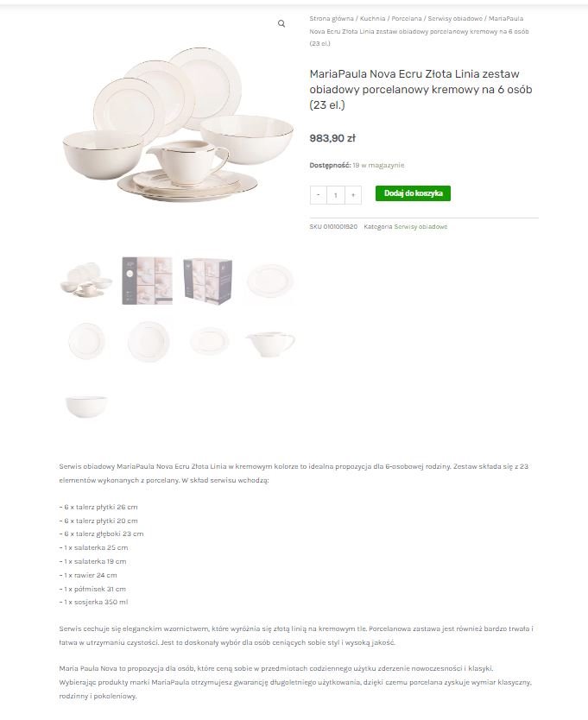This screenshot has height=720, width=588.
Task: Select the oval platter thumbnail in first row
Action: point(269,281)
